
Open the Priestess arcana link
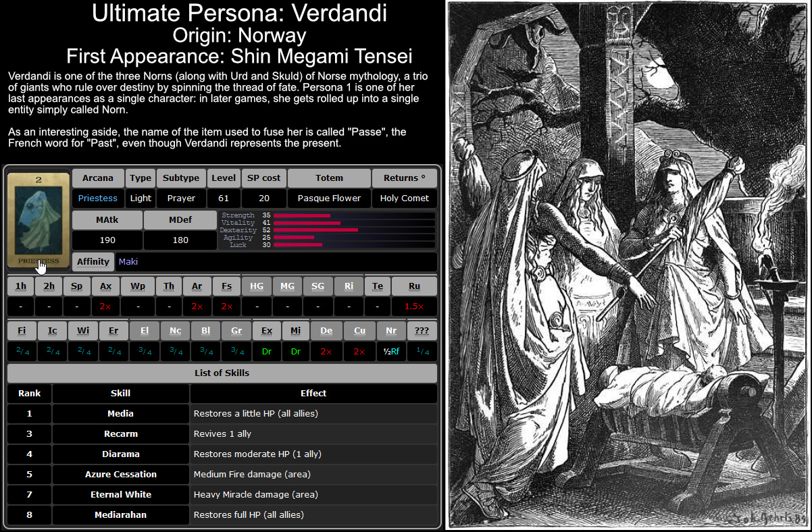(x=97, y=198)
